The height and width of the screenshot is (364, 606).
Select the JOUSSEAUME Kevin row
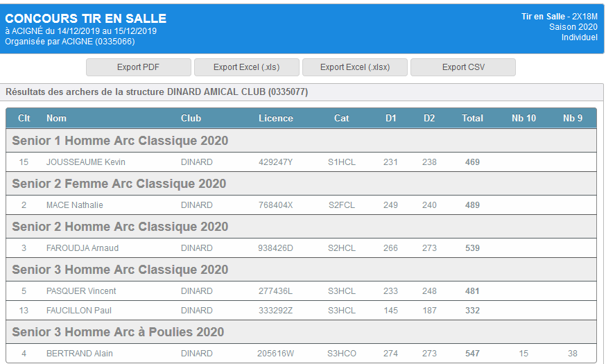click(x=85, y=162)
